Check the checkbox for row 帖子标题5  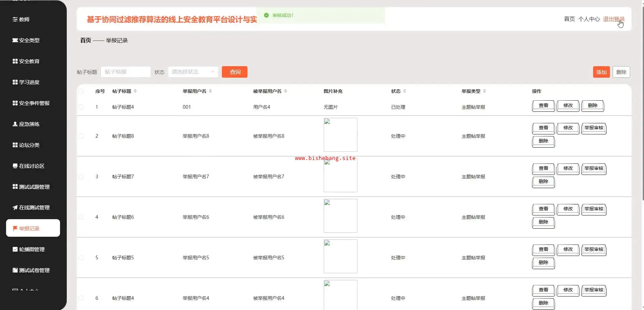pyautogui.click(x=81, y=258)
